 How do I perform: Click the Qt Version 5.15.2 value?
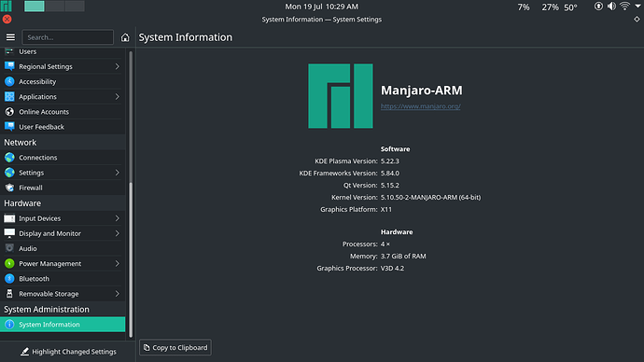click(390, 185)
